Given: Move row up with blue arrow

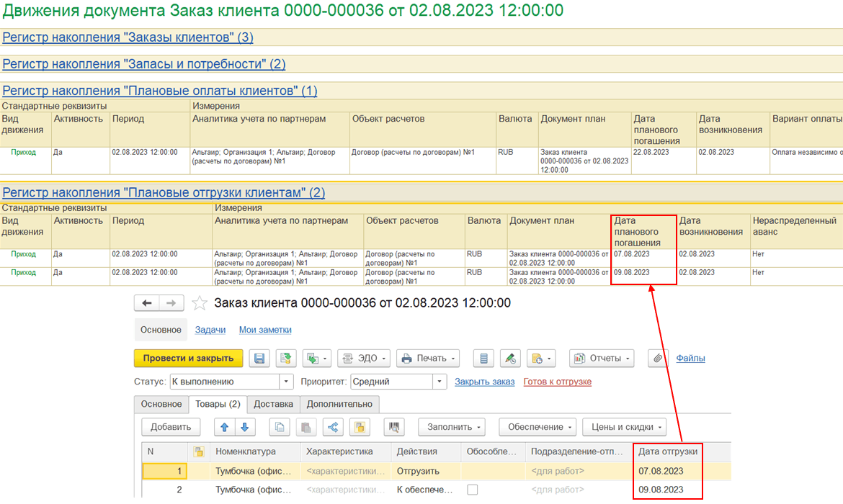Looking at the screenshot, I should 225,427.
